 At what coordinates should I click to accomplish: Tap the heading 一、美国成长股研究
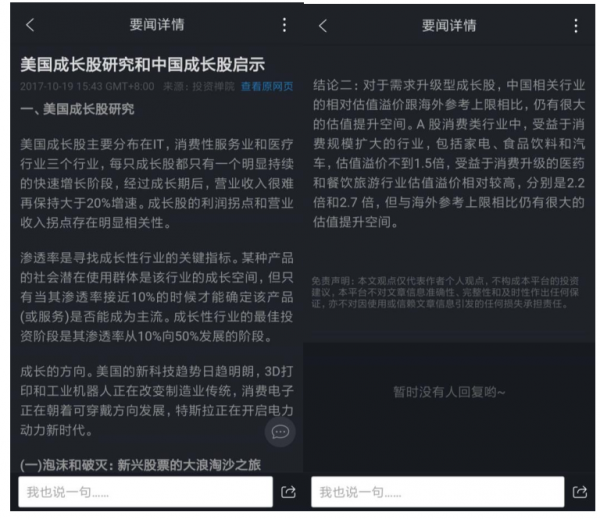(x=77, y=109)
